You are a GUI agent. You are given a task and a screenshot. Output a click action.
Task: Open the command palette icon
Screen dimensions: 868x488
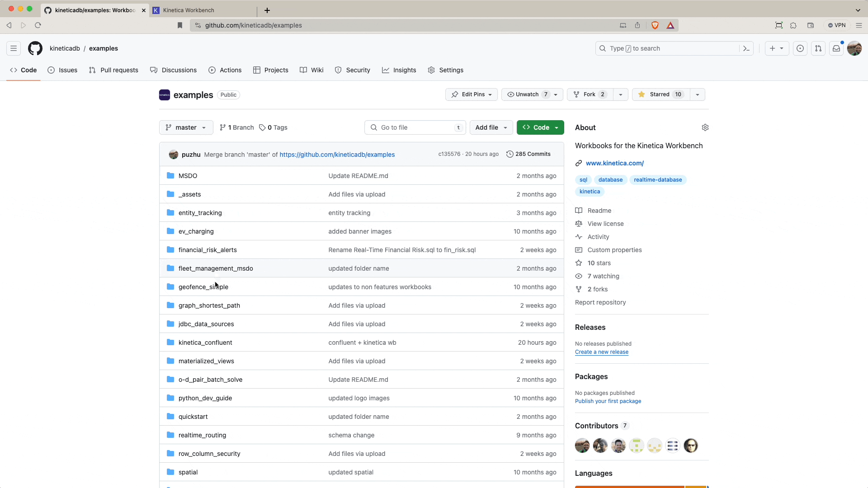tap(746, 48)
